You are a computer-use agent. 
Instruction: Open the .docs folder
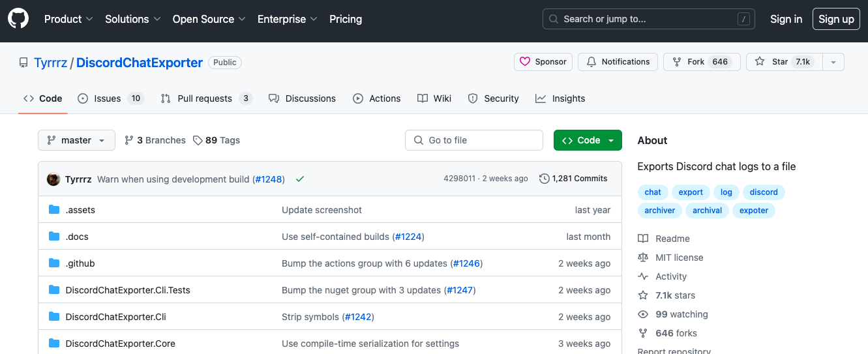point(77,237)
